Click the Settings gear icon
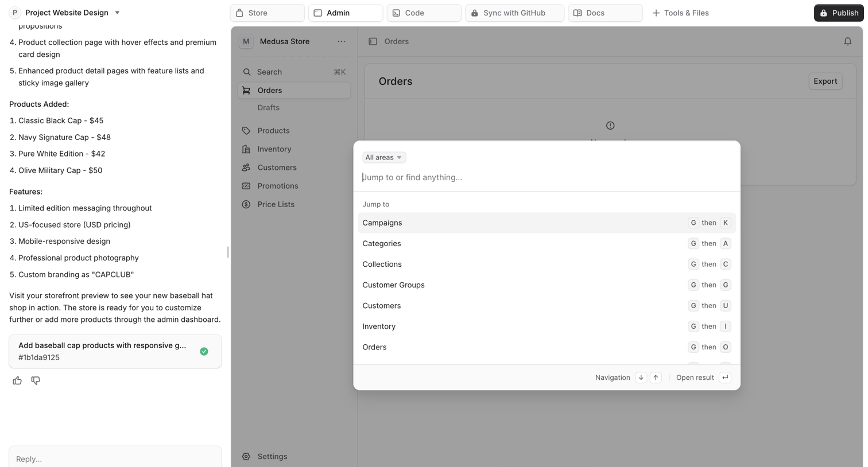 point(246,457)
